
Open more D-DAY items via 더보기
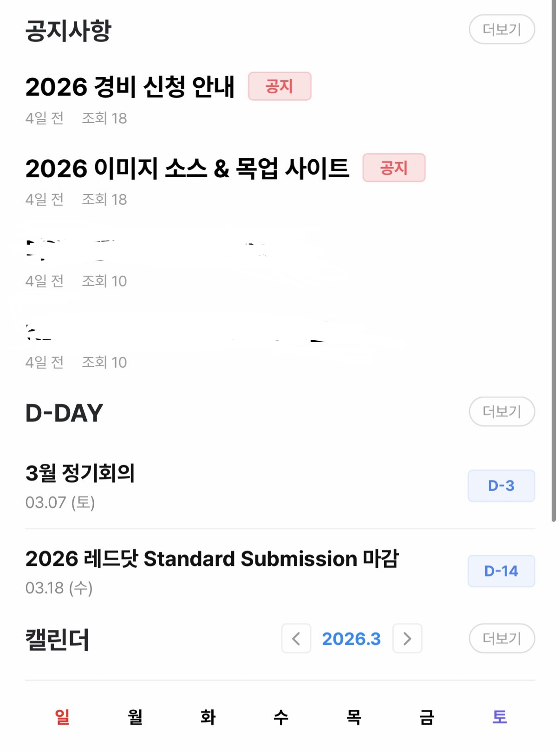tap(501, 411)
